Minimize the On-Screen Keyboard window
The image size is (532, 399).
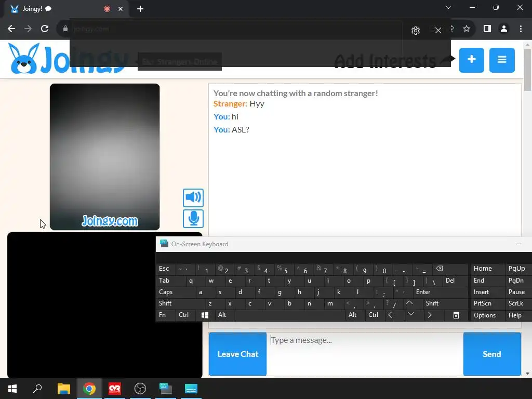(518, 244)
